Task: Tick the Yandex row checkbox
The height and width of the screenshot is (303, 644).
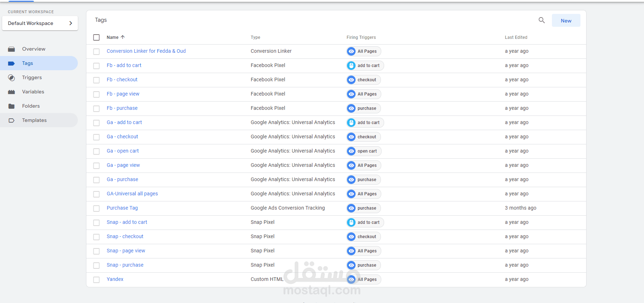Action: click(96, 280)
